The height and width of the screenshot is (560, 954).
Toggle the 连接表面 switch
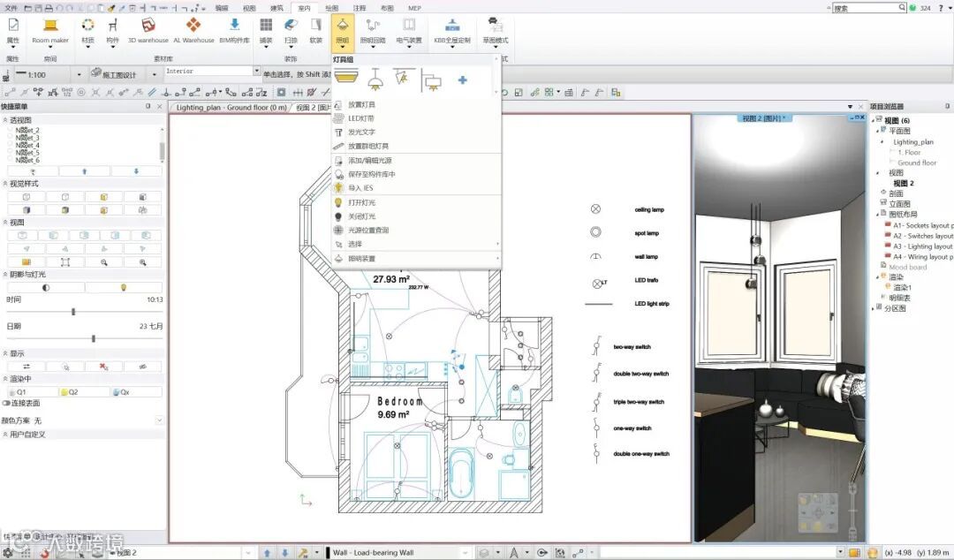coord(7,403)
